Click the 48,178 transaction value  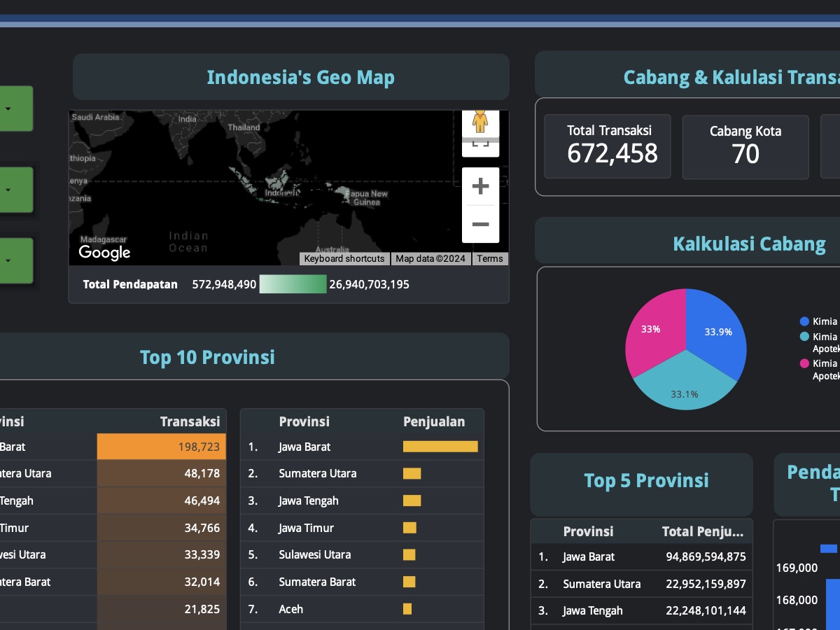coord(202,473)
